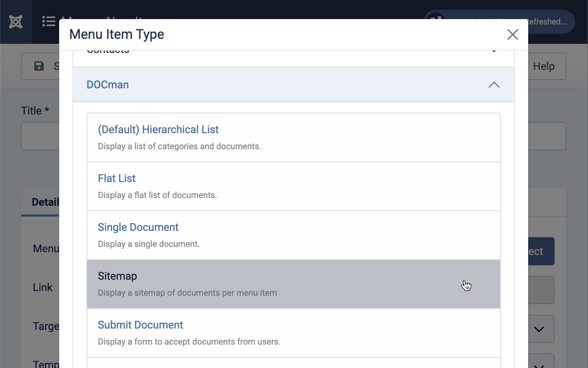Viewport: 588px width, 368px height.
Task: Choose the Submit Document option
Action: (140, 325)
